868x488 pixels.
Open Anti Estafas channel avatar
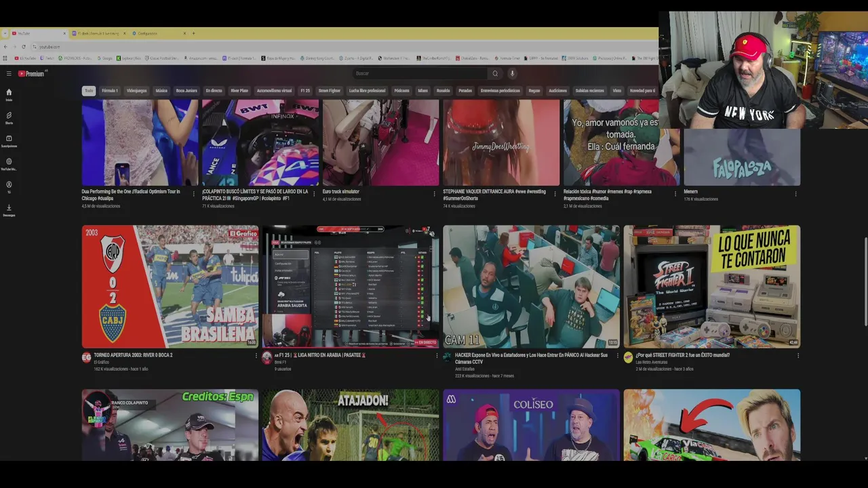coord(448,357)
